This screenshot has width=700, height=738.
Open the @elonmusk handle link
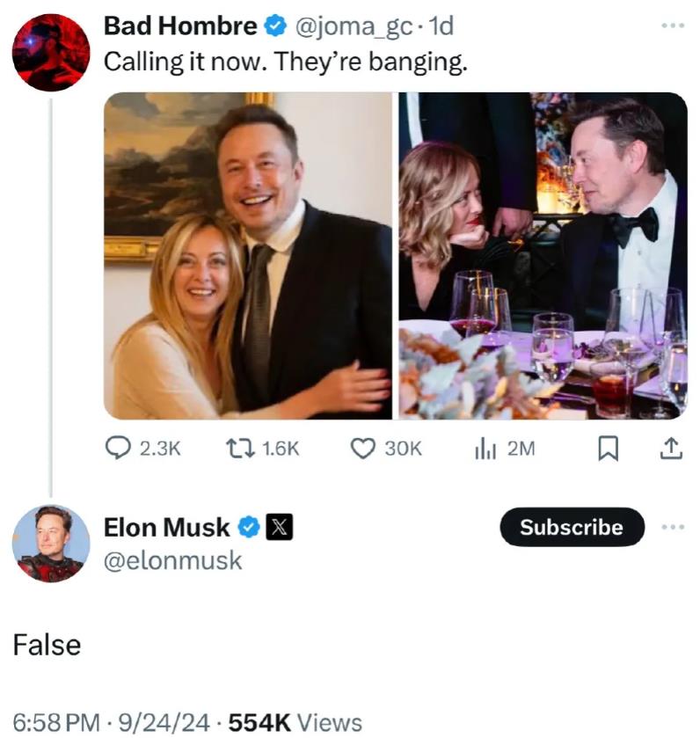pos(172,560)
